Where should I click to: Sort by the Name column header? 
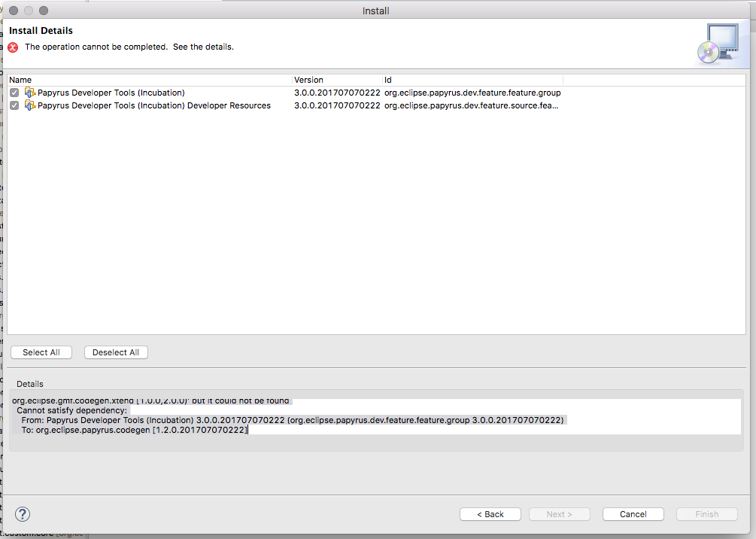[x=150, y=80]
